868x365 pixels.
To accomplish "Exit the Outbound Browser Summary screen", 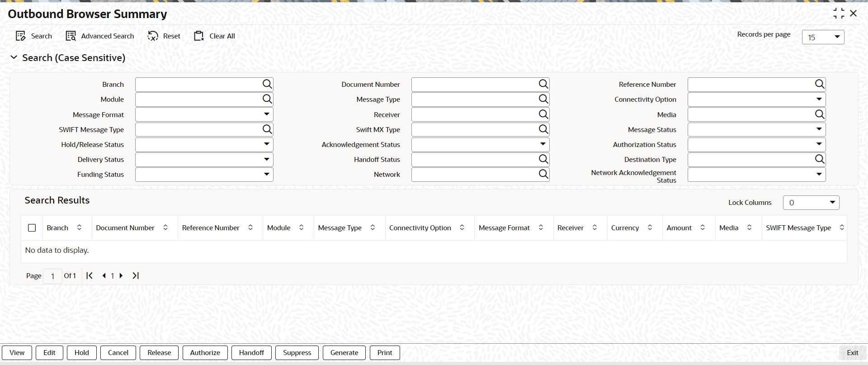I will pyautogui.click(x=853, y=353).
